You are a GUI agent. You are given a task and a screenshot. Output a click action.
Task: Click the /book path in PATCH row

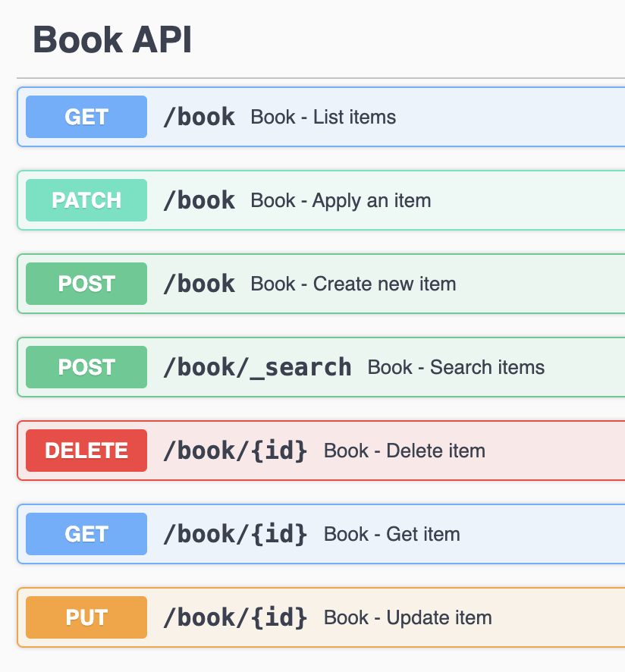coord(199,200)
